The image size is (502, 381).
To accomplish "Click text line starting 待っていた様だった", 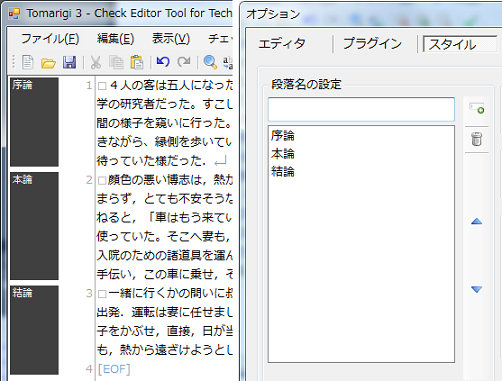I will click(x=162, y=161).
